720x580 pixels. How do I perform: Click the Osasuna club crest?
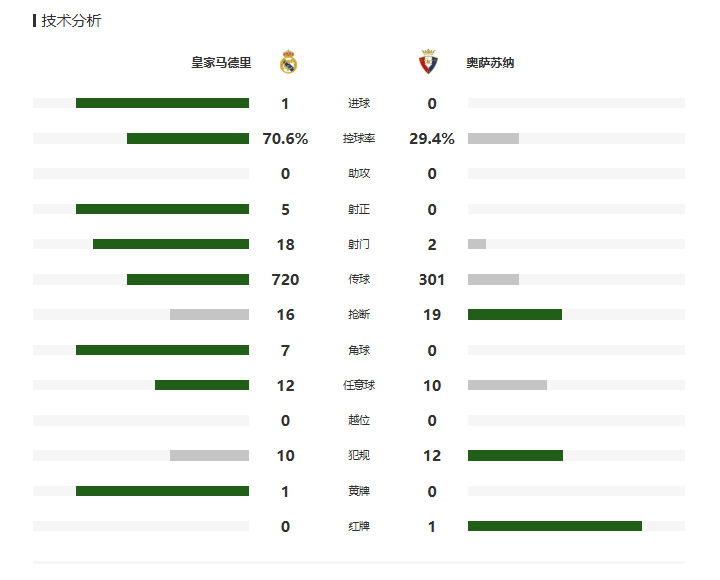pyautogui.click(x=428, y=62)
